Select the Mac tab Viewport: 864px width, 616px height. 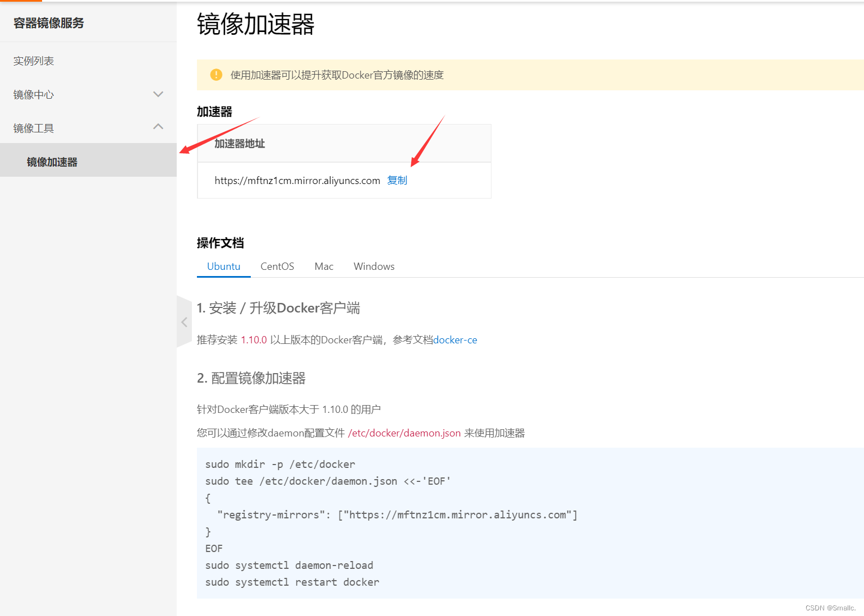tap(324, 266)
